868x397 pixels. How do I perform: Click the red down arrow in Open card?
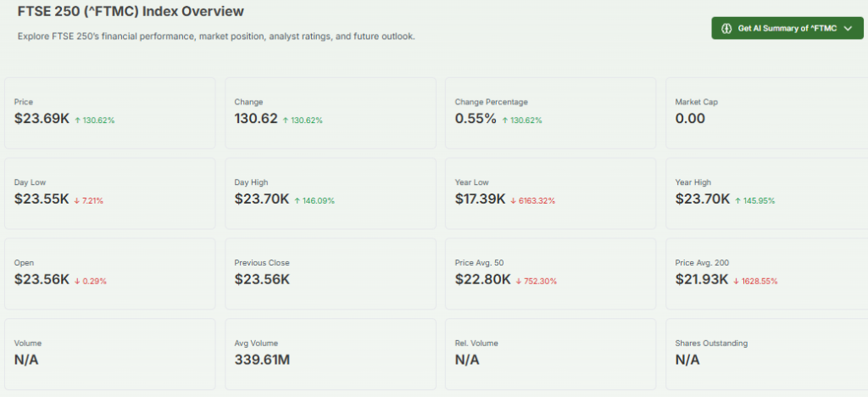tap(78, 281)
